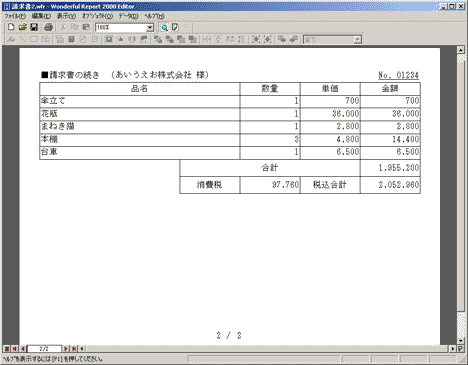Click the vertical scrollbar down arrow
The image size is (468, 365).
[461, 341]
